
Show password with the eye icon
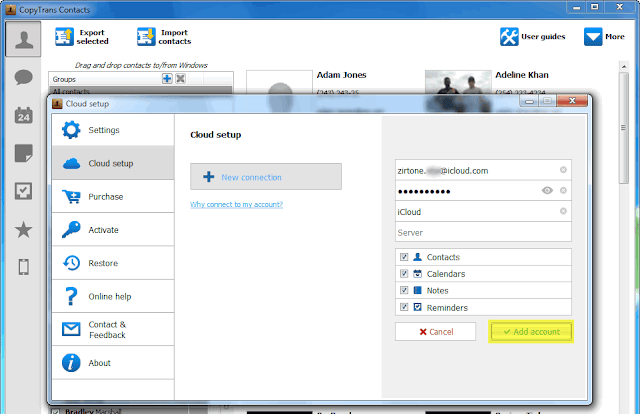coord(547,191)
